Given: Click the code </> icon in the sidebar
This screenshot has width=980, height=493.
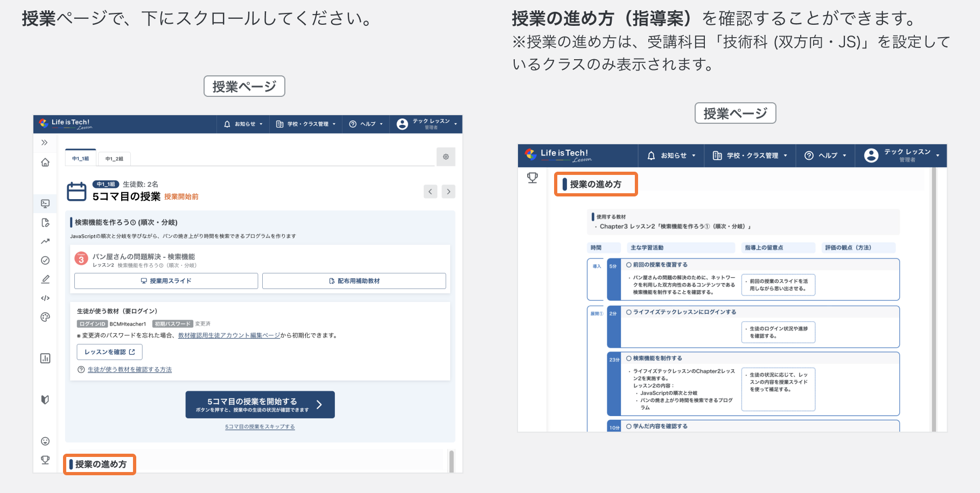Looking at the screenshot, I should click(45, 298).
